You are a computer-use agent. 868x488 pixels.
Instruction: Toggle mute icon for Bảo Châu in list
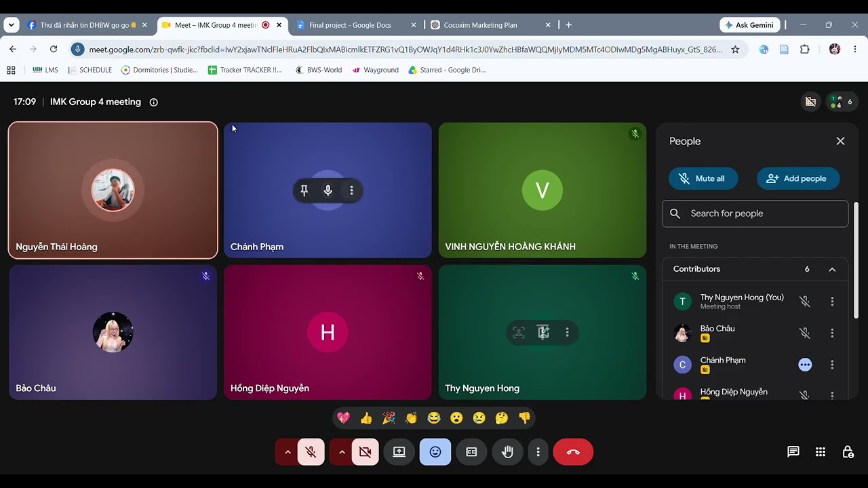coord(805,333)
